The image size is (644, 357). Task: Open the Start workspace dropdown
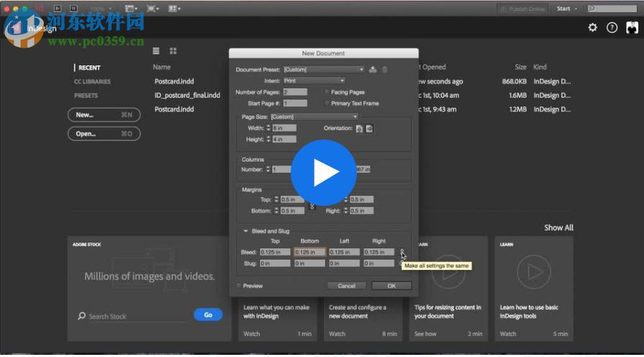pyautogui.click(x=567, y=8)
